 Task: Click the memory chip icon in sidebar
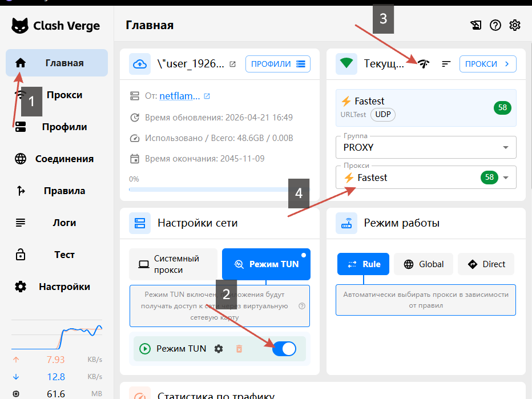point(16,394)
